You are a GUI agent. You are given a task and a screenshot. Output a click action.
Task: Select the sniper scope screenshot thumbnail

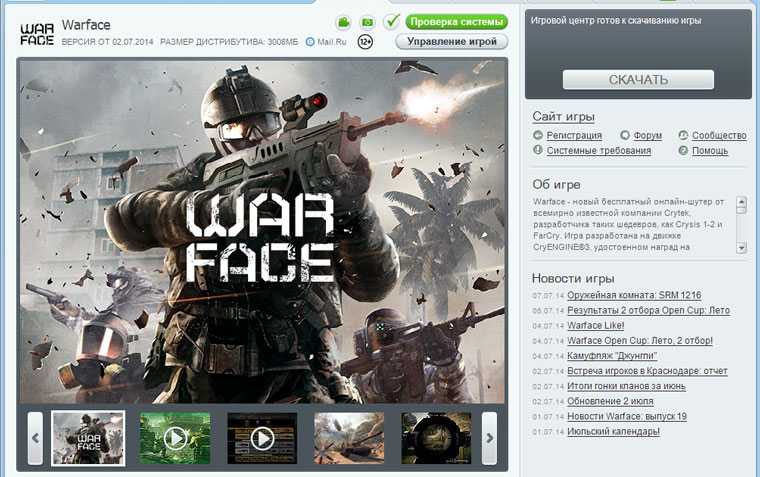tap(436, 438)
